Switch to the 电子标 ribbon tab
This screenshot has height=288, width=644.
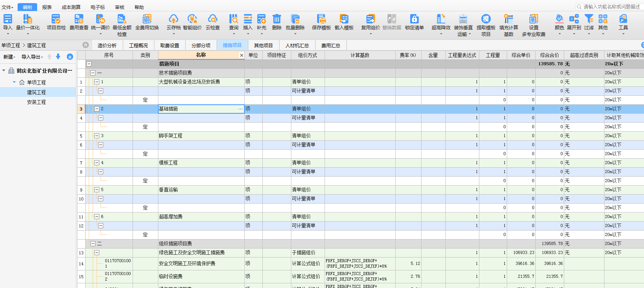[x=97, y=7]
